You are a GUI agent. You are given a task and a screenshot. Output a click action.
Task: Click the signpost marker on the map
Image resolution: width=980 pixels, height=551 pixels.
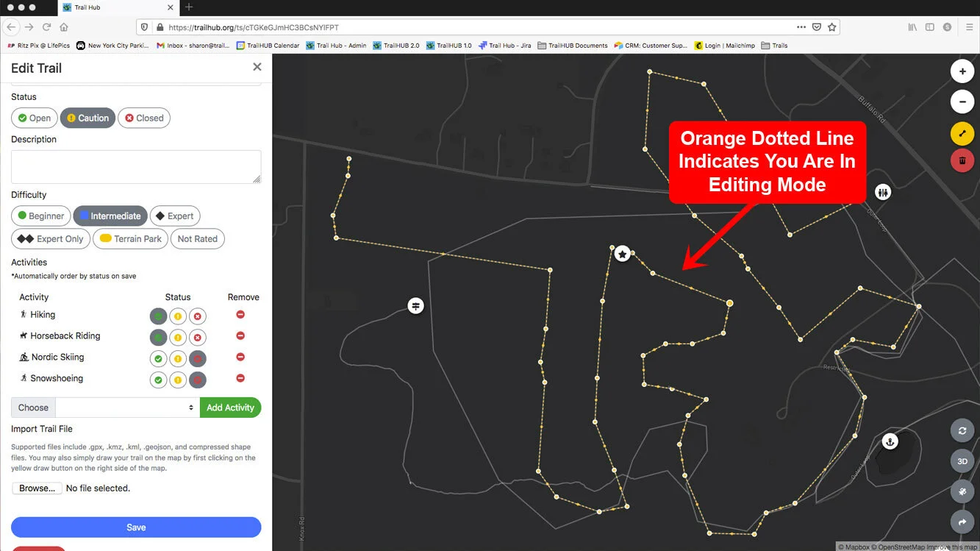(416, 305)
